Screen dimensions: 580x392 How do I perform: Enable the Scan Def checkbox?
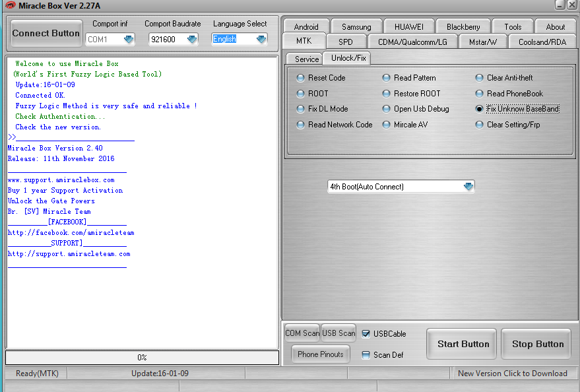(366, 355)
